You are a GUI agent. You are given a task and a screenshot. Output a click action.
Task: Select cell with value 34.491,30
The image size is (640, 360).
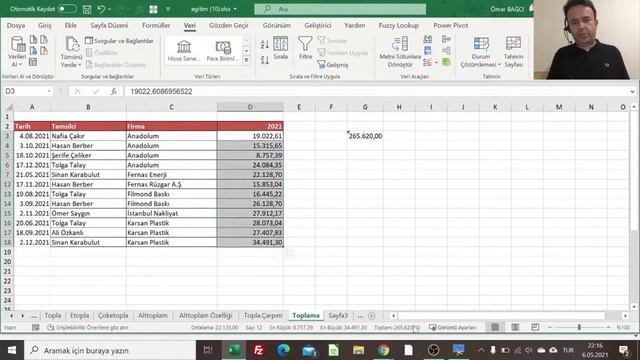pyautogui.click(x=250, y=242)
